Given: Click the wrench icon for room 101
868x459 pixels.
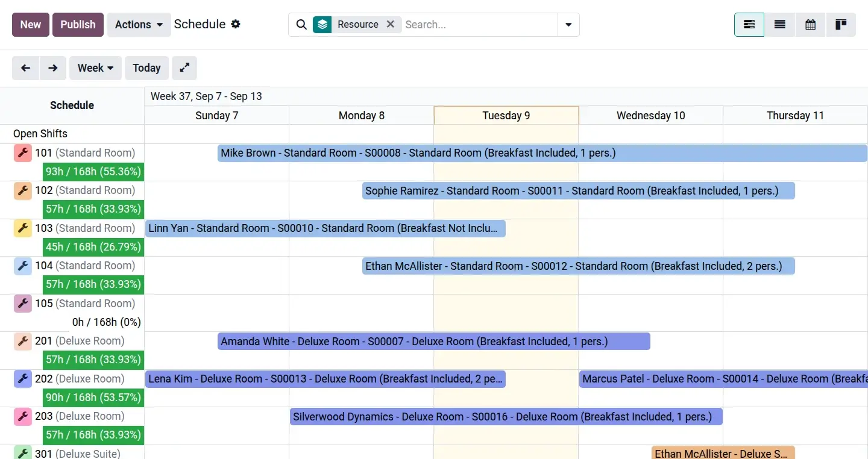Looking at the screenshot, I should coord(23,153).
